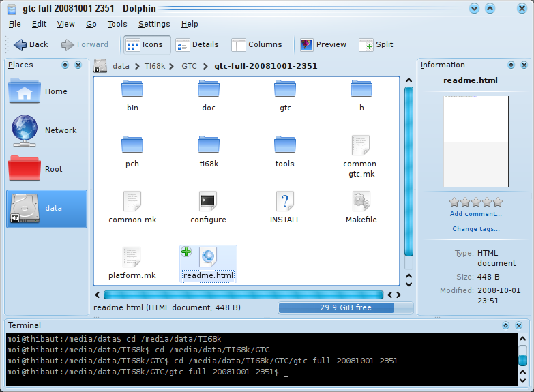Click the window menu icon in title bar
Viewport: 534px width, 392px height.
point(12,9)
